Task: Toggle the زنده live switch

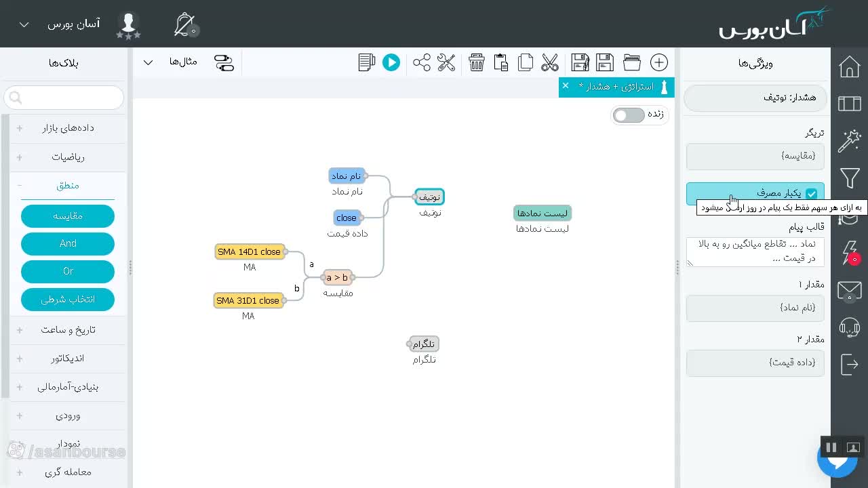Action: click(629, 115)
